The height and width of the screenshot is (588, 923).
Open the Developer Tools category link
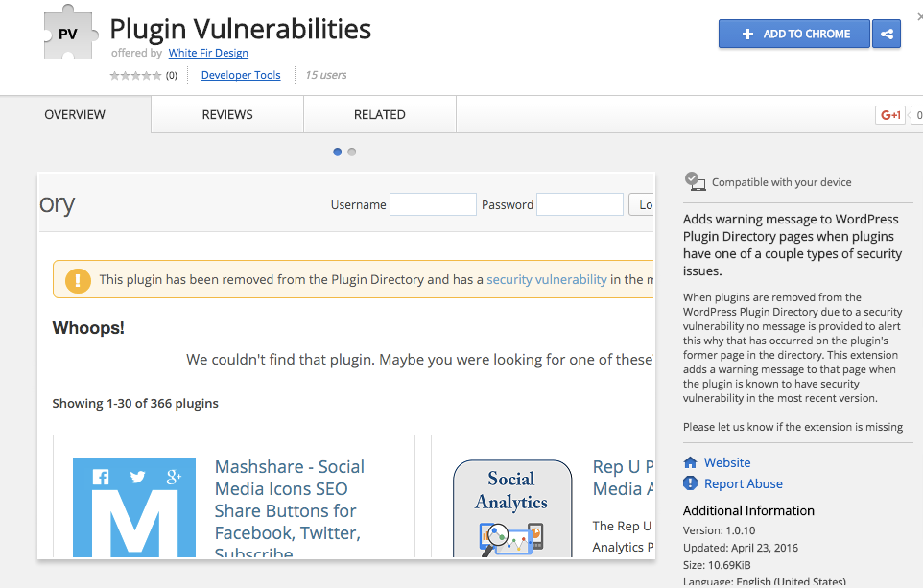coord(241,75)
